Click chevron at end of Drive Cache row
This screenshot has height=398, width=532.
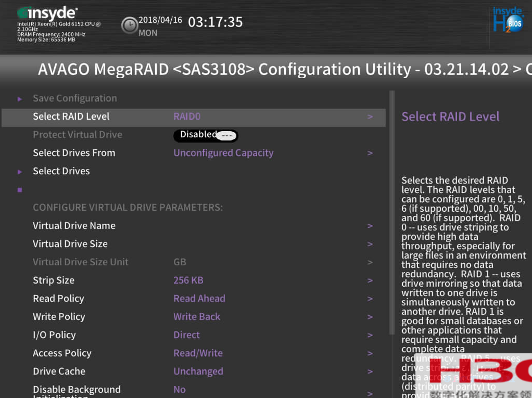(x=370, y=371)
